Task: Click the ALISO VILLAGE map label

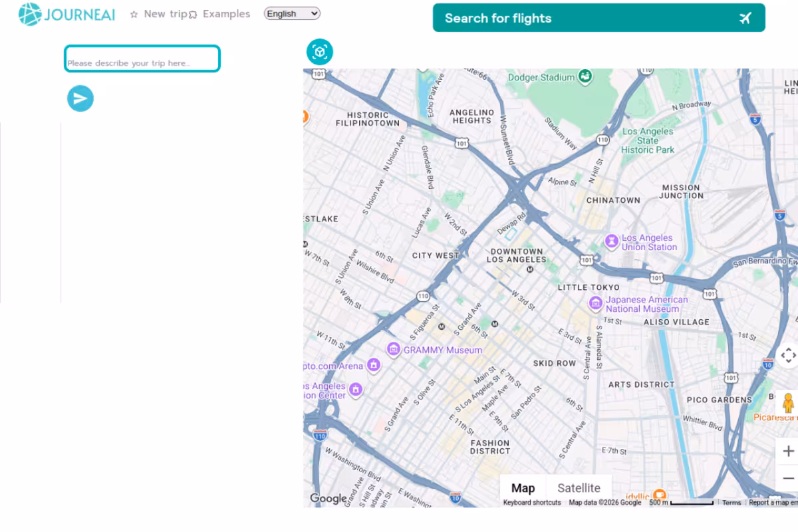Action: tap(676, 322)
